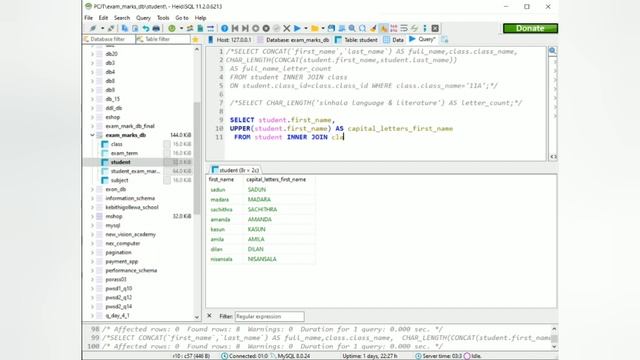Viewport: 640px width, 360px height.
Task: Jump to last row icon
Action: point(245,28)
